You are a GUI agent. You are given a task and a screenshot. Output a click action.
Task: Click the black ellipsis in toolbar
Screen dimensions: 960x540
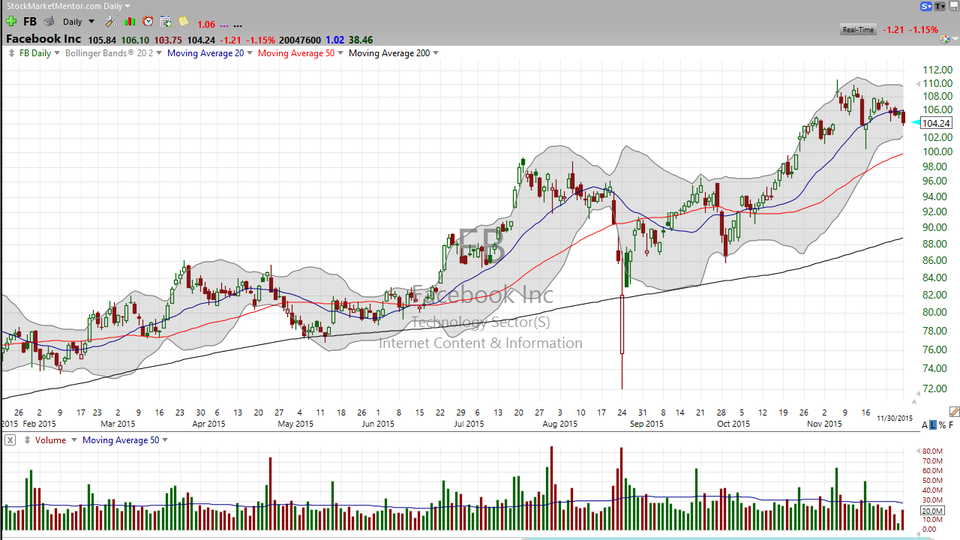238,25
